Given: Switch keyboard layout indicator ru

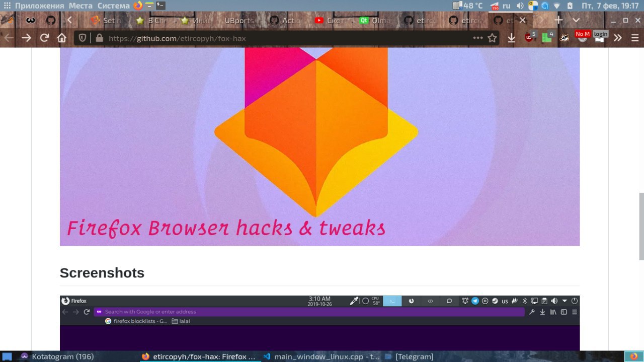Looking at the screenshot, I should click(507, 6).
